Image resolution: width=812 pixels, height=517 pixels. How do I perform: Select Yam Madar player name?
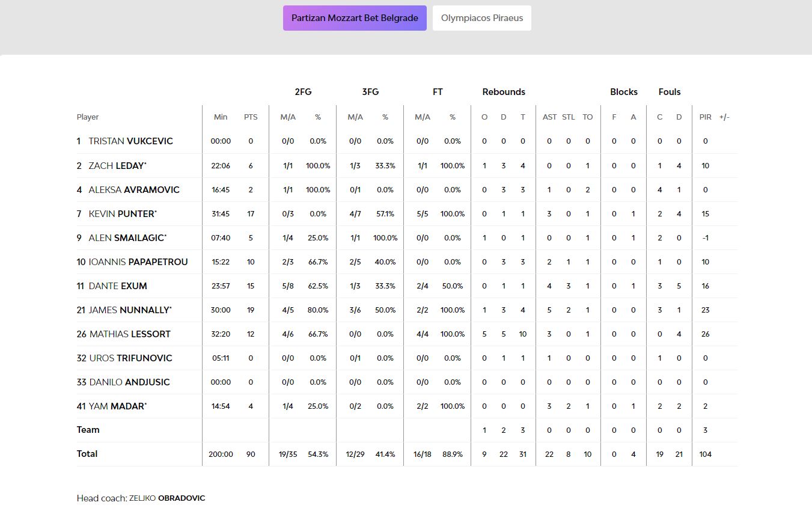pyautogui.click(x=117, y=406)
